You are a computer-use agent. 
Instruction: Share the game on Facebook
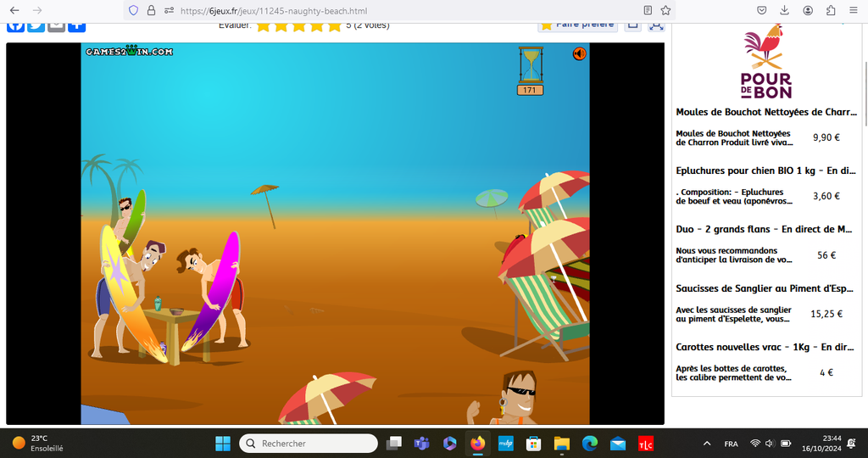pyautogui.click(x=15, y=25)
